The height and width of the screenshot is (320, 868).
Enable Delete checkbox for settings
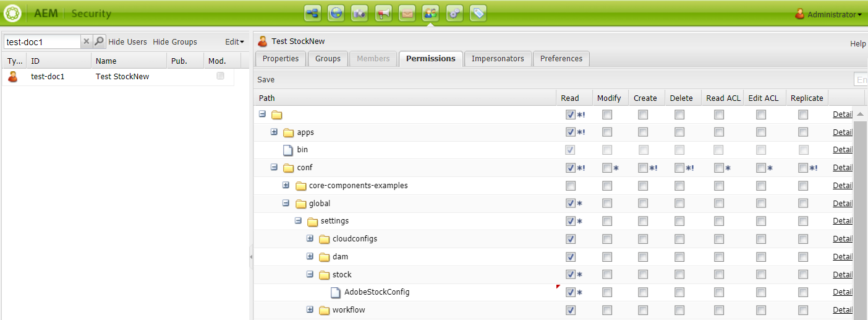click(679, 221)
